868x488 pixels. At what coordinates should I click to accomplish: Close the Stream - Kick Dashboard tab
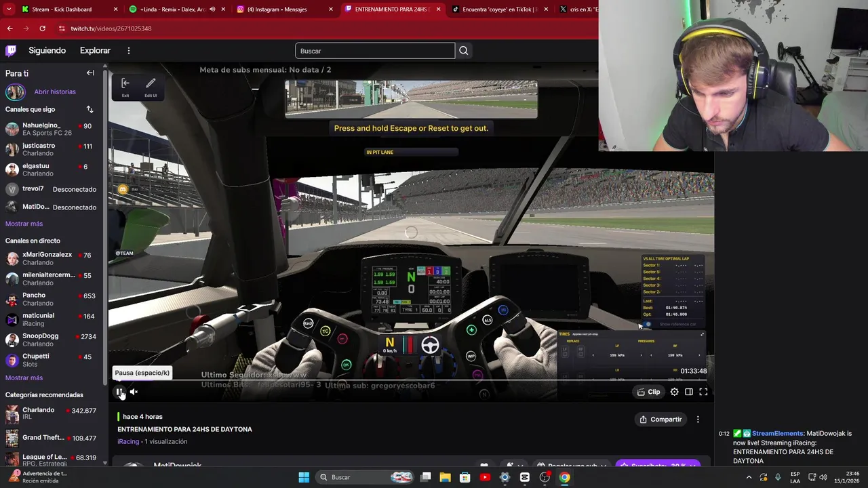(x=115, y=9)
